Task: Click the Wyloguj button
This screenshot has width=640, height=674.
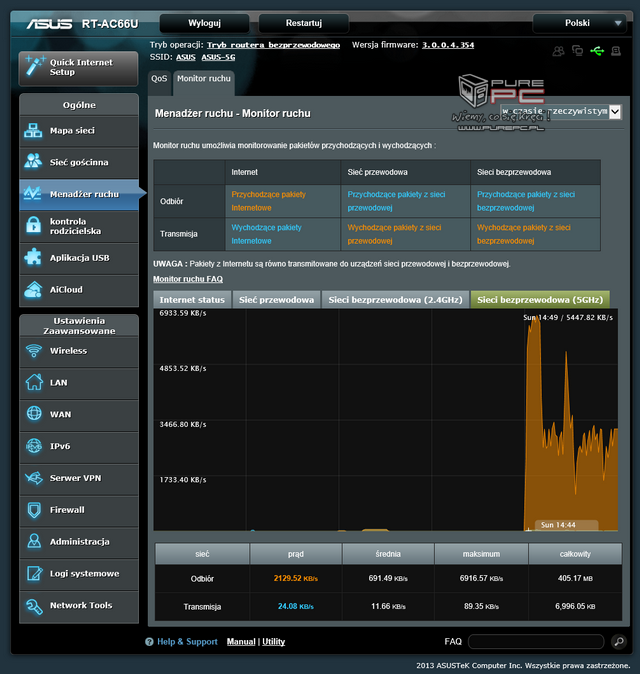Action: pos(205,23)
